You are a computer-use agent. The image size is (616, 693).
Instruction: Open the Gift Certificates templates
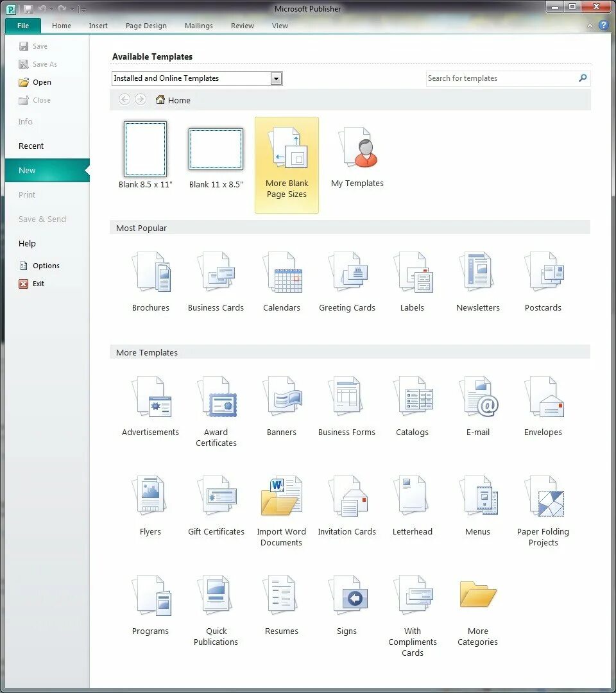[216, 506]
